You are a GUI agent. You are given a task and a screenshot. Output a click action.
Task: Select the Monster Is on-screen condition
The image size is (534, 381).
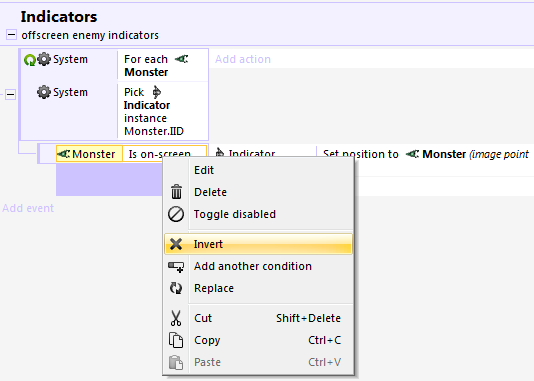(131, 154)
